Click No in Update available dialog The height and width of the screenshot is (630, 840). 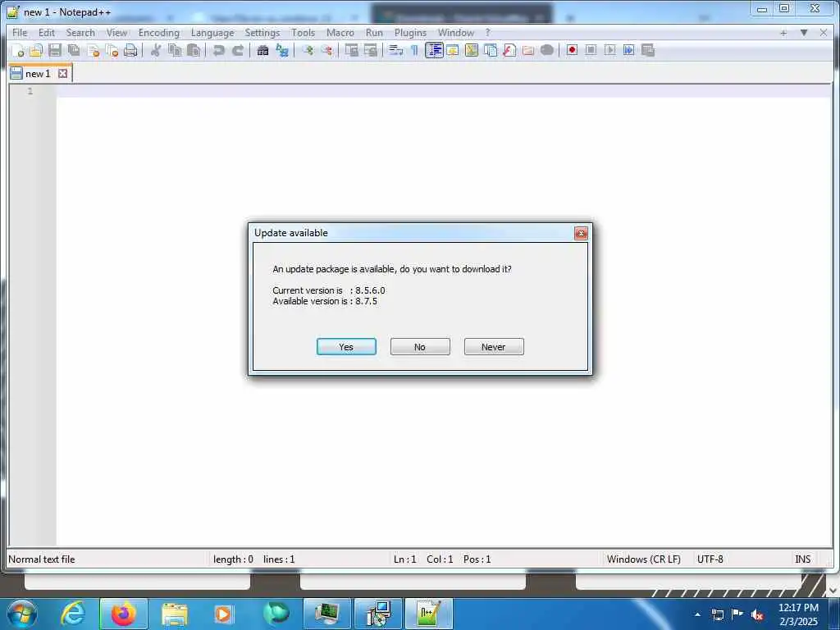point(420,347)
